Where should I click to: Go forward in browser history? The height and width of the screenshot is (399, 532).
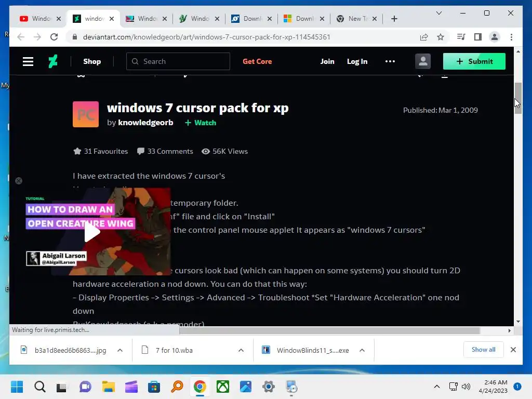tap(37, 37)
